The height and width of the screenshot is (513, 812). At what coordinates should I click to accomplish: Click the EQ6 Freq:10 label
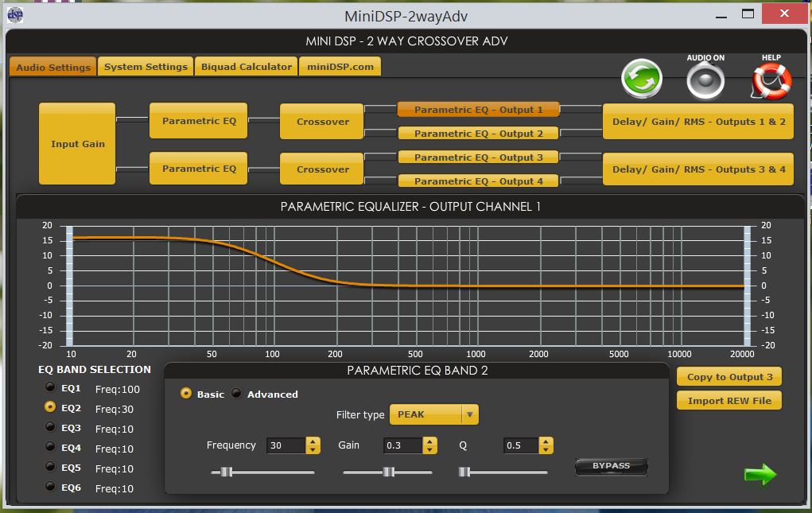point(115,488)
